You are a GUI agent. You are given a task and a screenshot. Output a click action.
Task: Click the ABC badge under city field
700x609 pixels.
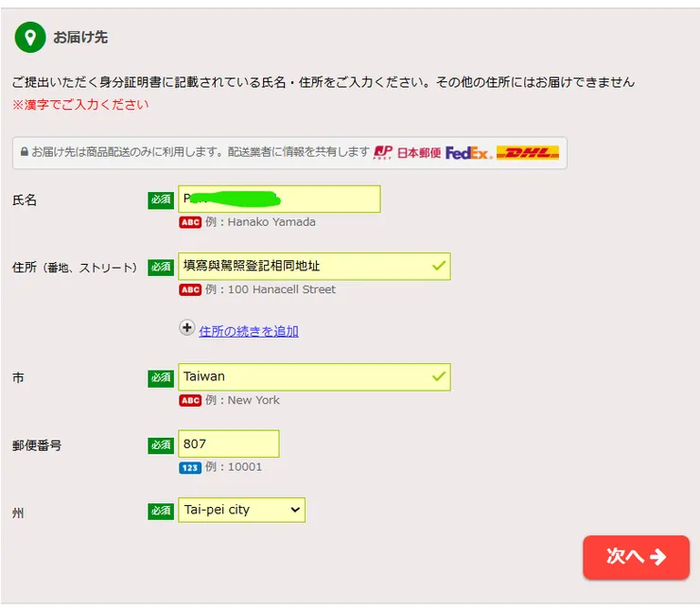[190, 400]
